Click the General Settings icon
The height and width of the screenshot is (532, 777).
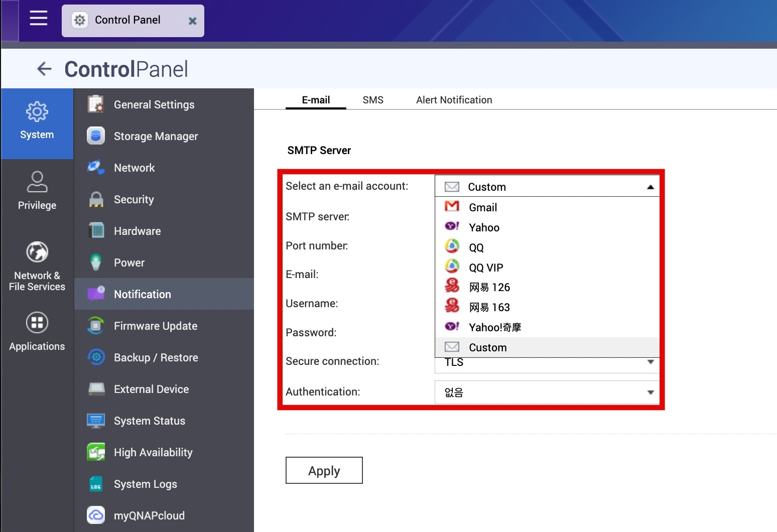point(96,104)
